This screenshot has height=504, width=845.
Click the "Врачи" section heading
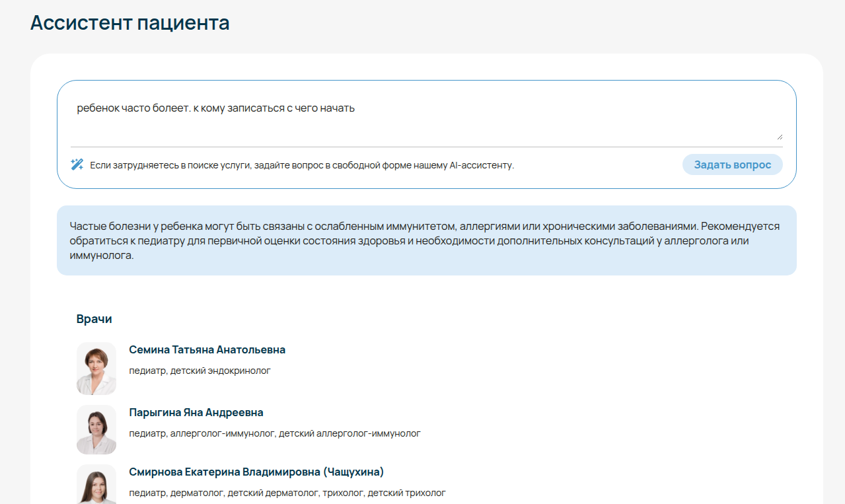point(94,319)
